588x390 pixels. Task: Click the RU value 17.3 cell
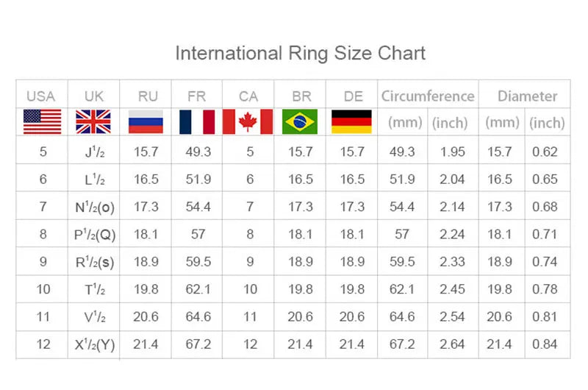coord(146,207)
